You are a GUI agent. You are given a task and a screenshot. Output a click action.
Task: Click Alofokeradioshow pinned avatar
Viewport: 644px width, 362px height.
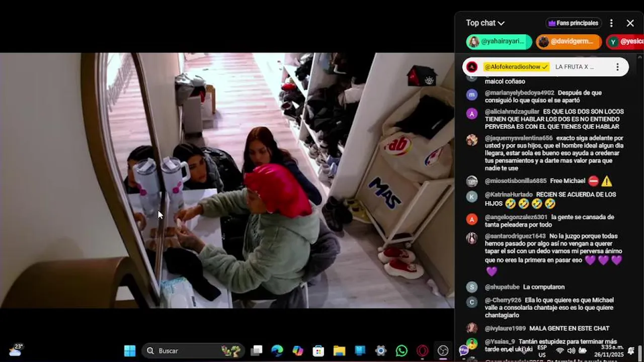pyautogui.click(x=472, y=67)
